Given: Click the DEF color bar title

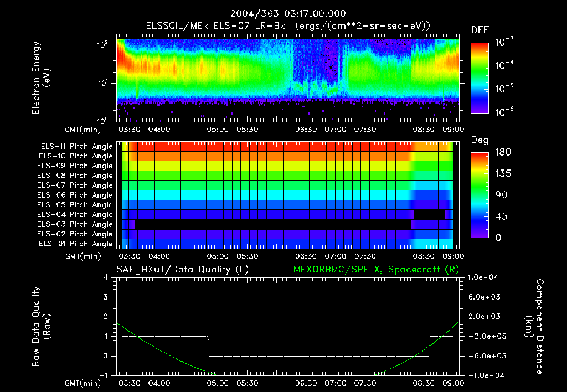Looking at the screenshot, I should tap(480, 30).
